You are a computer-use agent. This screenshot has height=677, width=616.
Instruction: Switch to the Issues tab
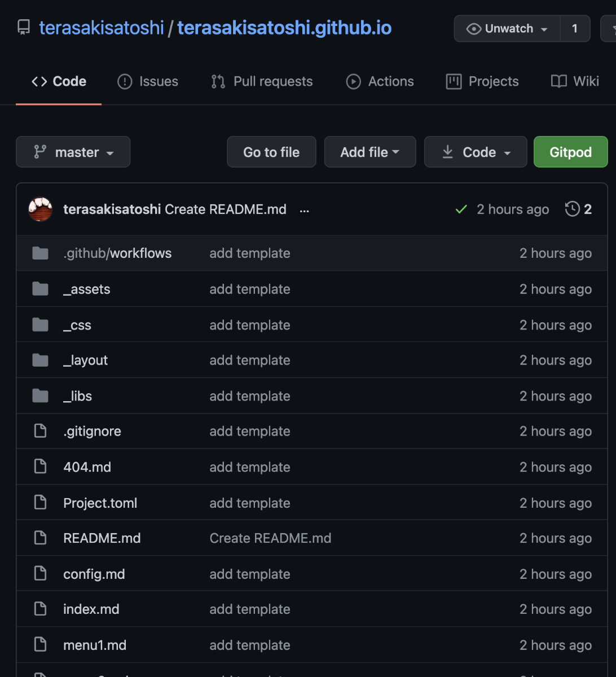point(148,81)
